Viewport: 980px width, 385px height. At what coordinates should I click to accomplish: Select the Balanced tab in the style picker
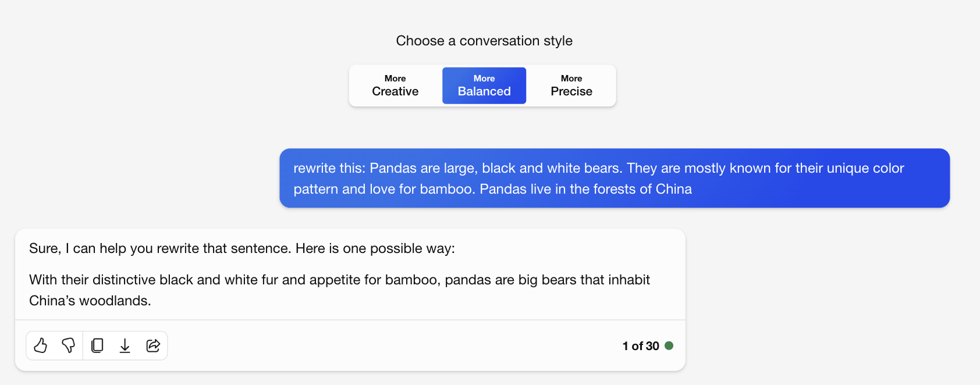tap(484, 85)
